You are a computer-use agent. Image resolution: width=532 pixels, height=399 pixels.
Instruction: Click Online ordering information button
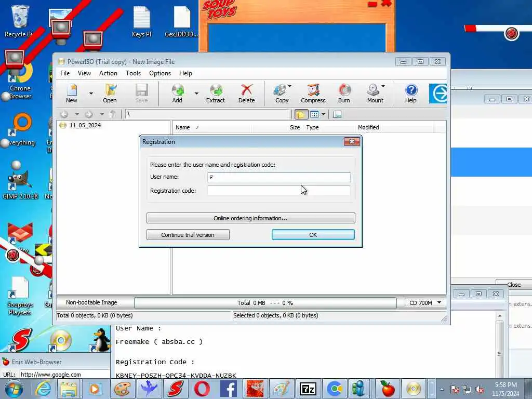[251, 218]
